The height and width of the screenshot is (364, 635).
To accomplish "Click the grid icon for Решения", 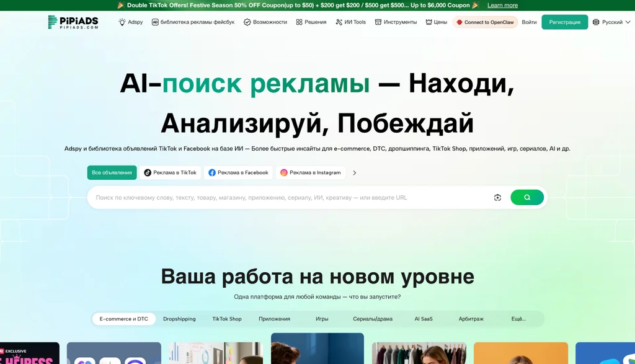I will pos(300,22).
